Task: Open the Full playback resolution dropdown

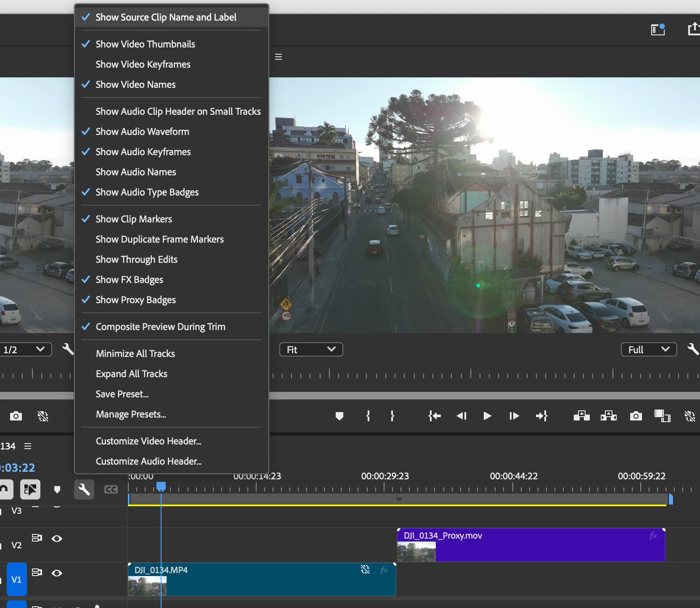Action: coord(649,349)
